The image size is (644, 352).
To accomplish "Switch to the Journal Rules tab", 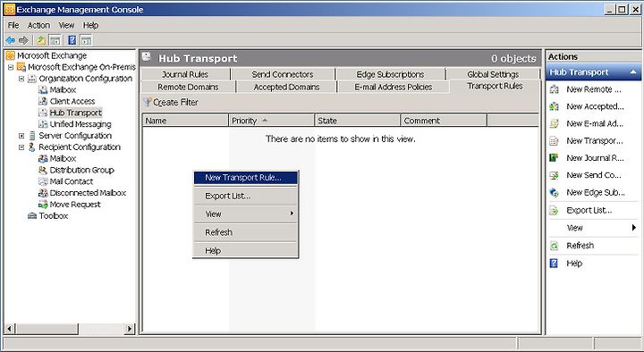I will 185,74.
